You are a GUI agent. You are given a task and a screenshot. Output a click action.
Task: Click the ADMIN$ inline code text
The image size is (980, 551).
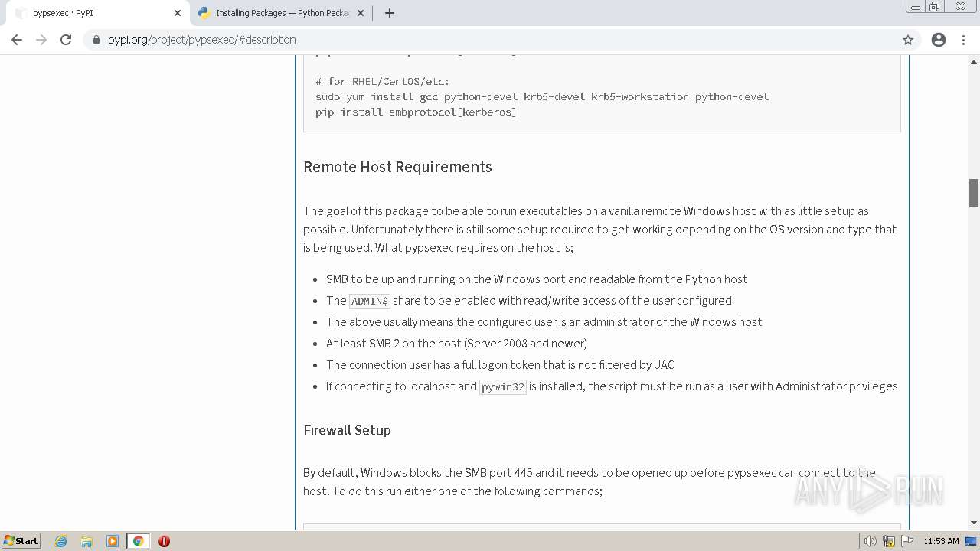click(x=370, y=301)
